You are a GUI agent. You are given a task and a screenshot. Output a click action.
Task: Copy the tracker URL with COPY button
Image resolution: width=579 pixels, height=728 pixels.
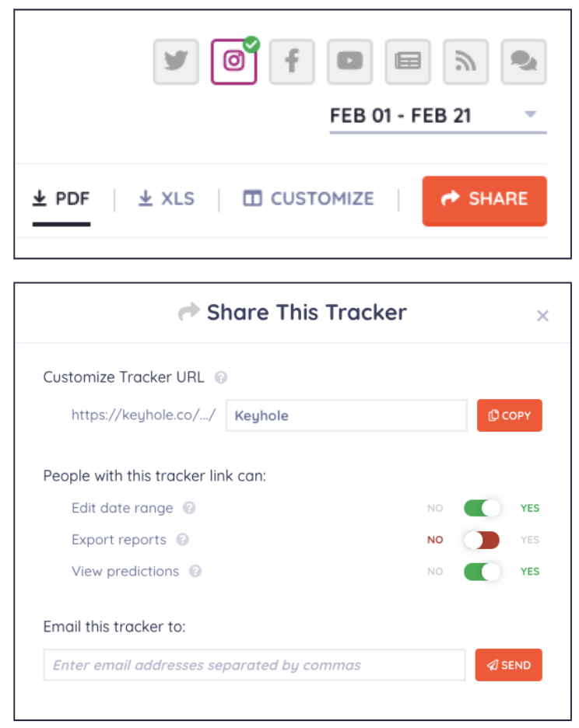[509, 415]
